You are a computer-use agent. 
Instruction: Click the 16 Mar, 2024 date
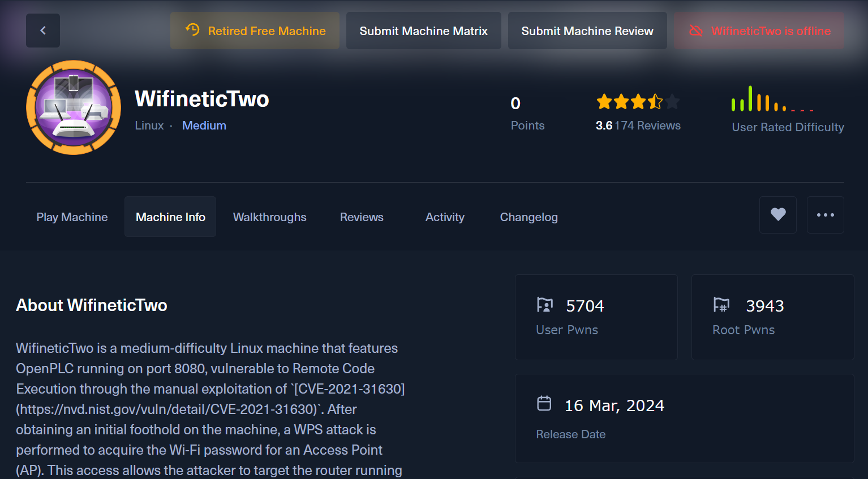615,405
